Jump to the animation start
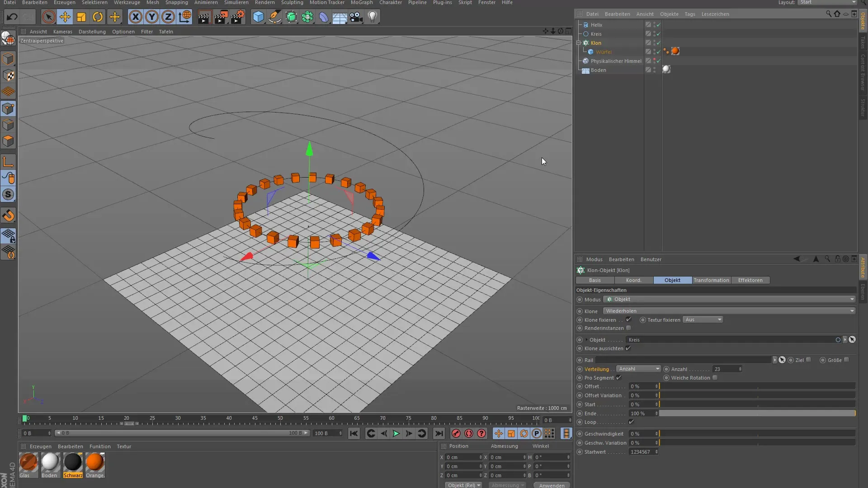The height and width of the screenshot is (488, 868). [x=354, y=433]
